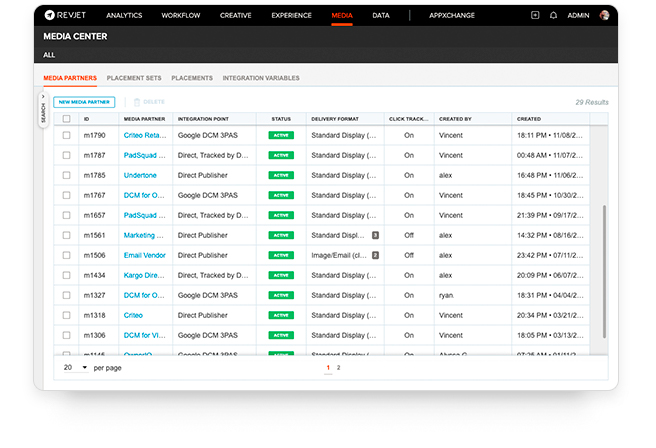This screenshot has height=448, width=656.
Task: Click the Active status badge for m1790
Action: 281,135
